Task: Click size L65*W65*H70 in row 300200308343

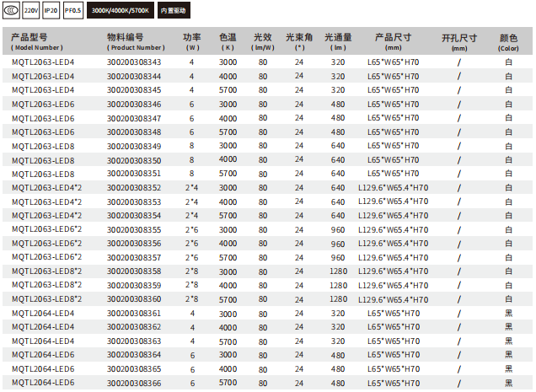Action: pyautogui.click(x=394, y=62)
